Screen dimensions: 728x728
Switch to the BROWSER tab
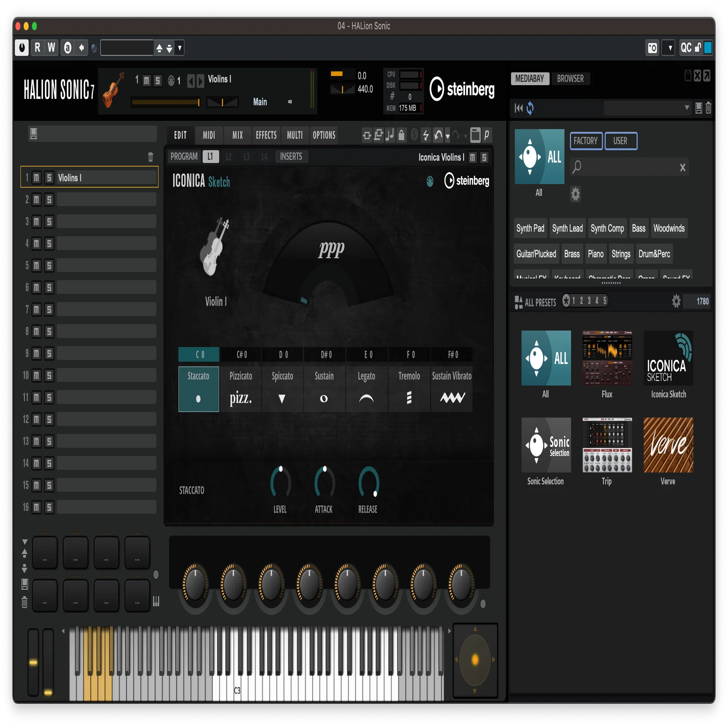tap(570, 79)
